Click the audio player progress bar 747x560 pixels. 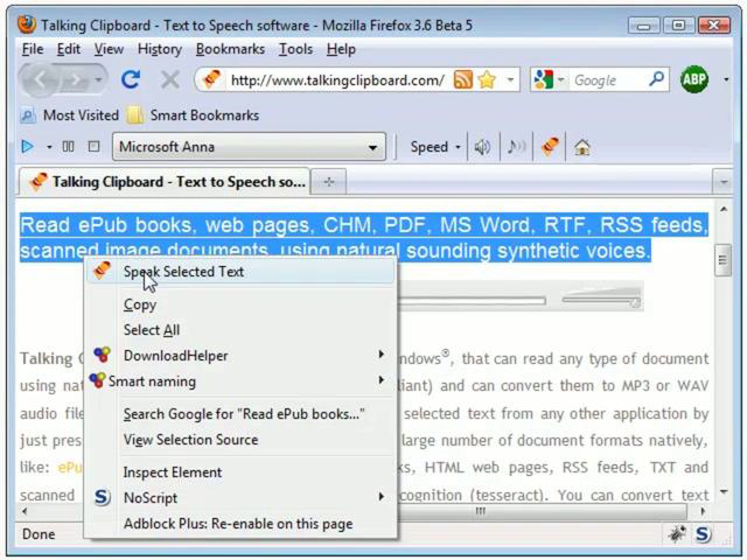click(472, 301)
